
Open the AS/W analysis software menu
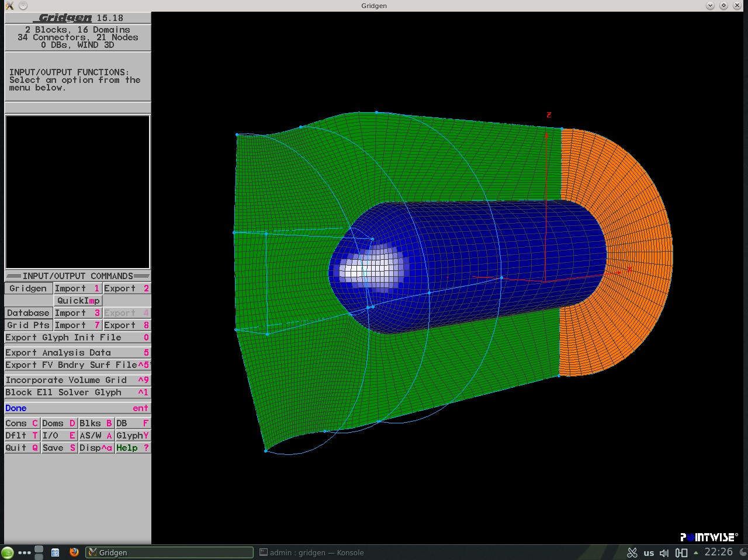(x=96, y=436)
